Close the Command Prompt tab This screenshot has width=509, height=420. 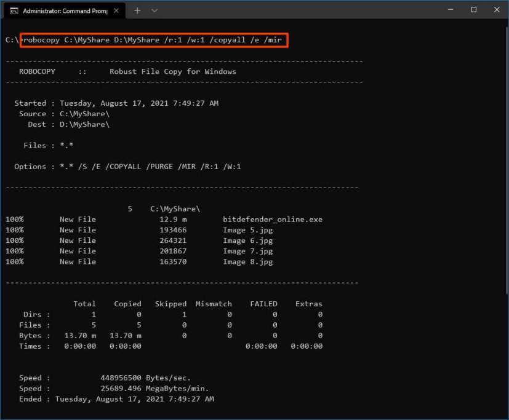[x=116, y=10]
